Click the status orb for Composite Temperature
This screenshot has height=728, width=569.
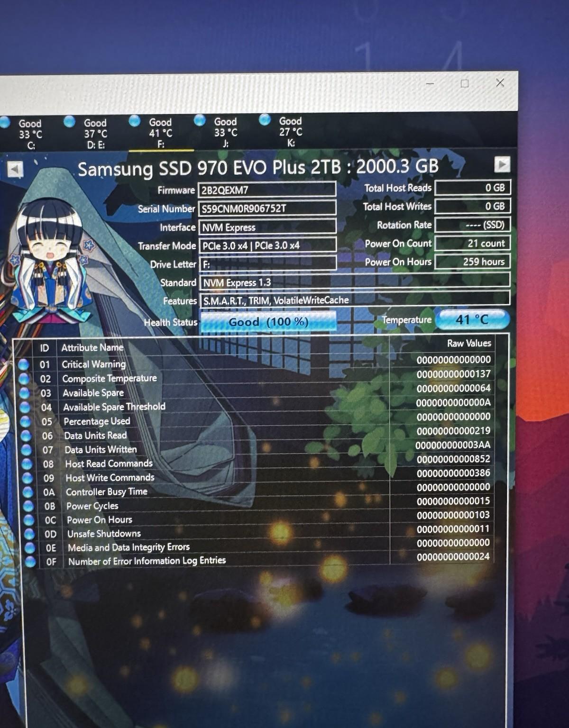[24, 379]
